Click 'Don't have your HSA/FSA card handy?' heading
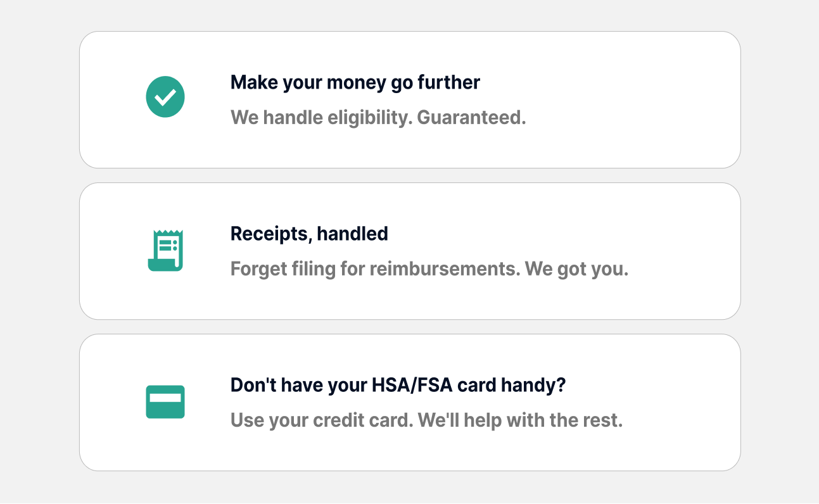The width and height of the screenshot is (819, 504). pos(398,385)
